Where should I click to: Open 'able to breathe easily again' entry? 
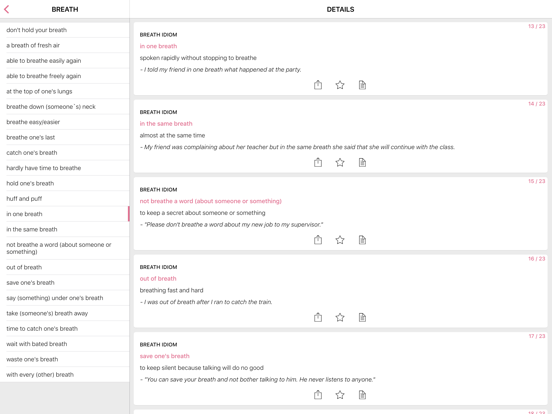point(65,61)
